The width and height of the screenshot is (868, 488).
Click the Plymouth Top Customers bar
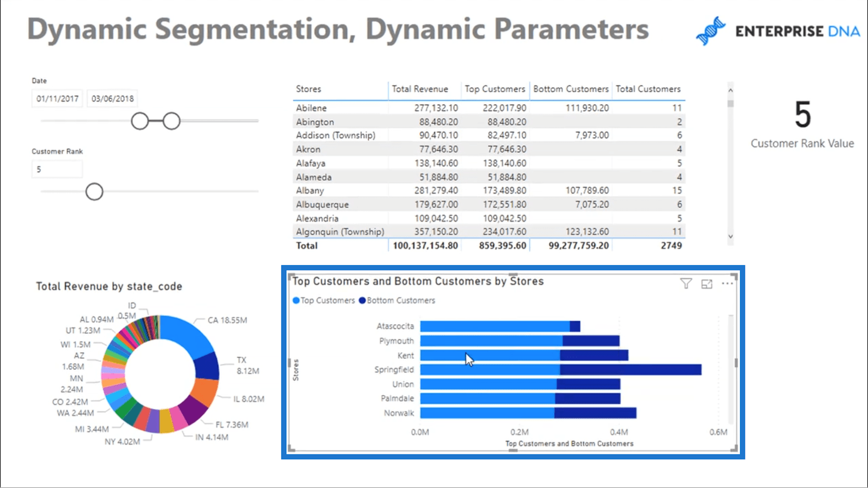click(492, 341)
